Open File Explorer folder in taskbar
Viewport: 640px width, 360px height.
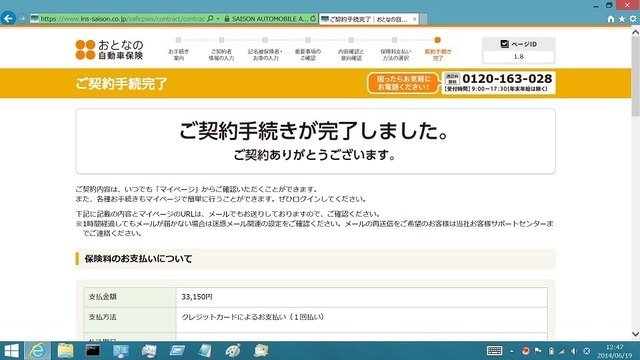pyautogui.click(x=65, y=351)
